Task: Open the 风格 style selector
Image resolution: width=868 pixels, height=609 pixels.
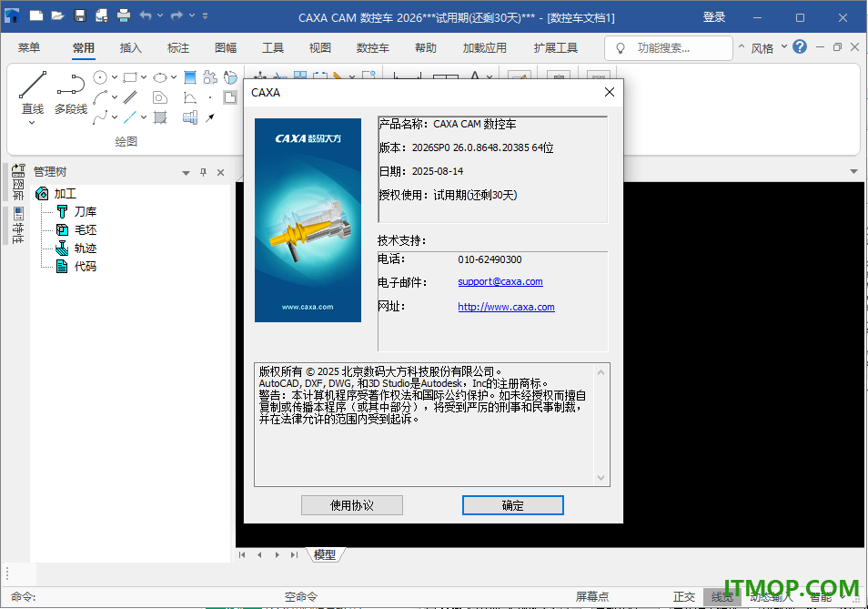Action: click(768, 48)
